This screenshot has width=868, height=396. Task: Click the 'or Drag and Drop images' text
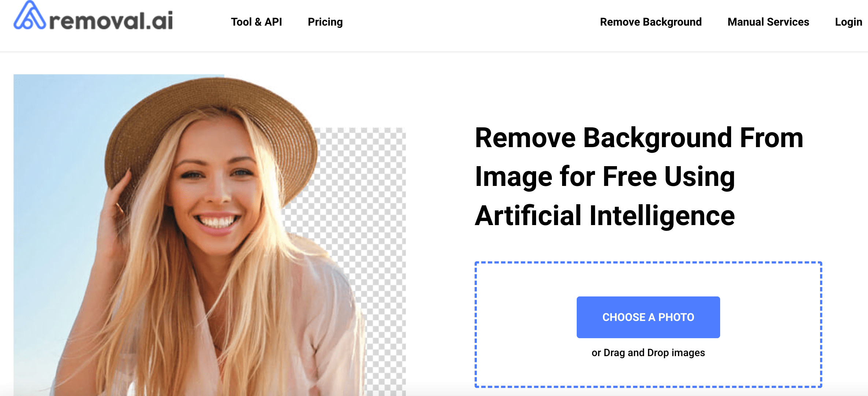click(648, 352)
